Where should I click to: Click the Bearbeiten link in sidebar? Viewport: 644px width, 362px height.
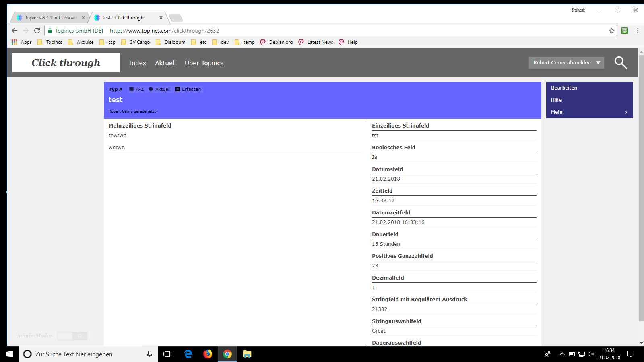[x=564, y=88]
